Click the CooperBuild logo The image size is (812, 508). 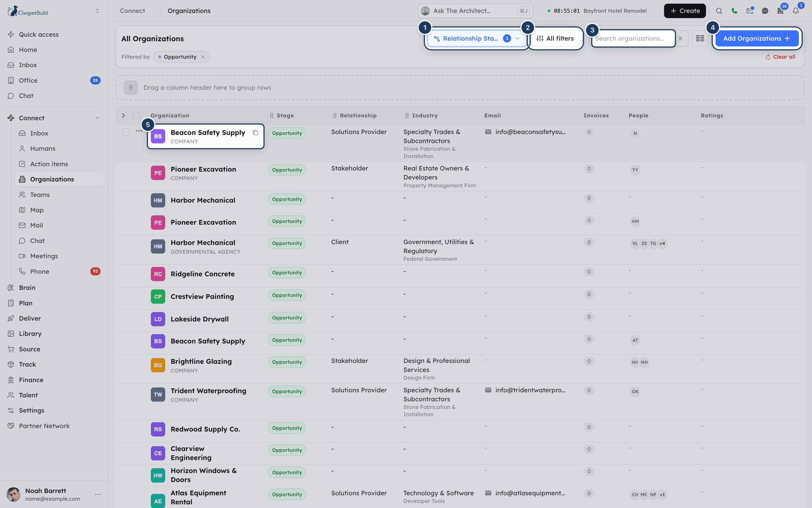click(28, 11)
